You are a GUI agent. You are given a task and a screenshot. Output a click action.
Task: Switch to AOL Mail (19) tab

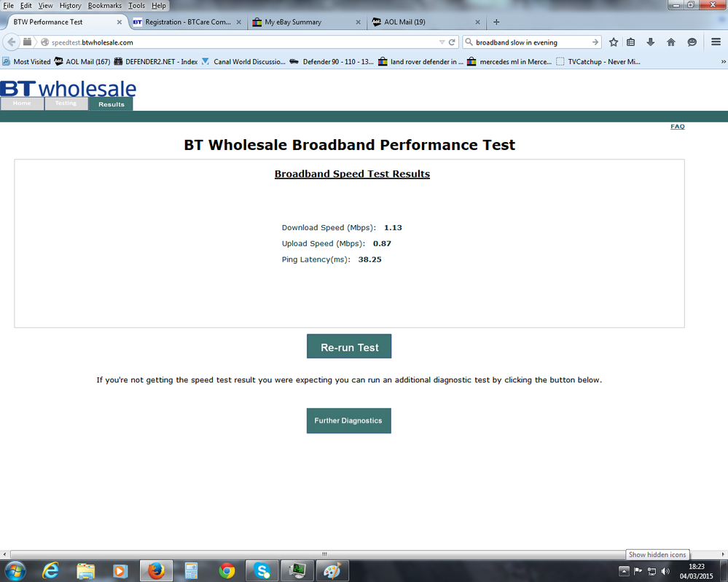[426, 22]
